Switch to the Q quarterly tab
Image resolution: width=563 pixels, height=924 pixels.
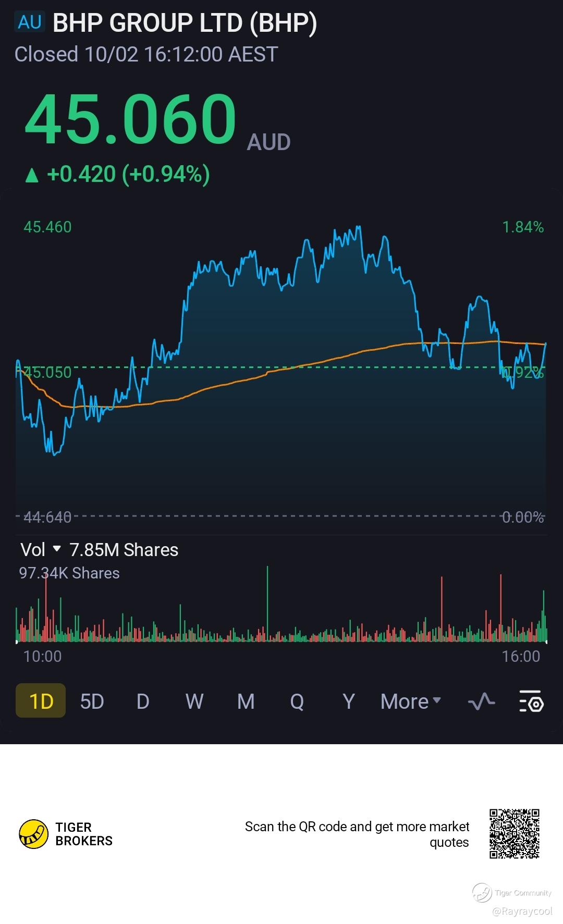click(x=297, y=701)
